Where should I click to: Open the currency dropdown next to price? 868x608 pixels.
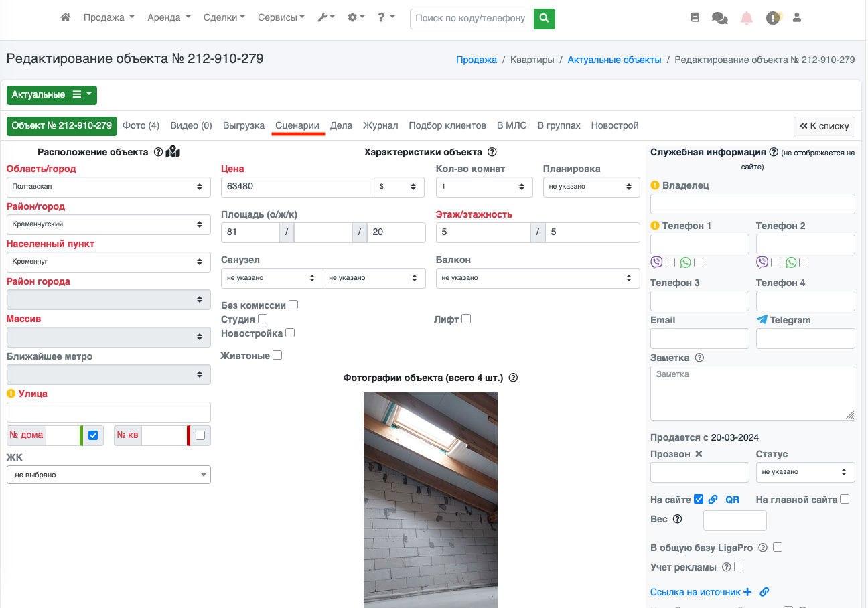tap(399, 187)
